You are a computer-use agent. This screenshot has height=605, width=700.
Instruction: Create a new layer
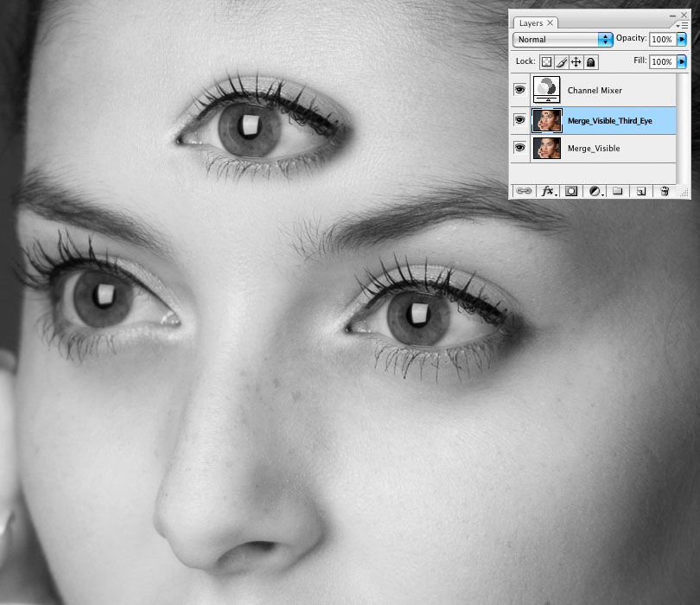click(641, 191)
